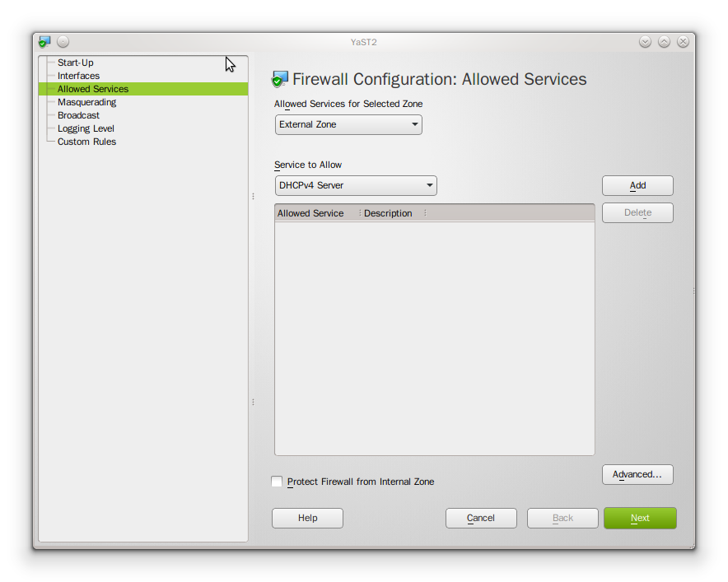Click the Add button
The image size is (728, 582).
pos(637,186)
